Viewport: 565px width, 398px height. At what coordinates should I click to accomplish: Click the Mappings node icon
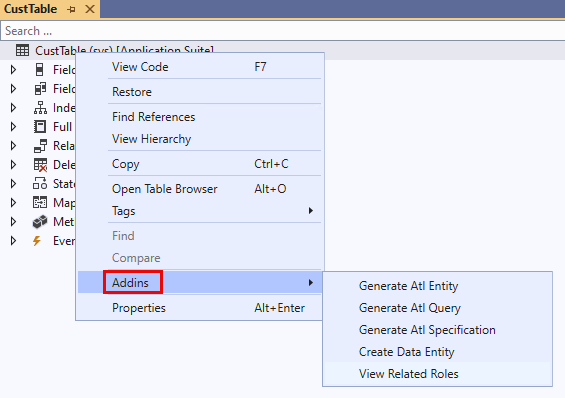point(40,202)
